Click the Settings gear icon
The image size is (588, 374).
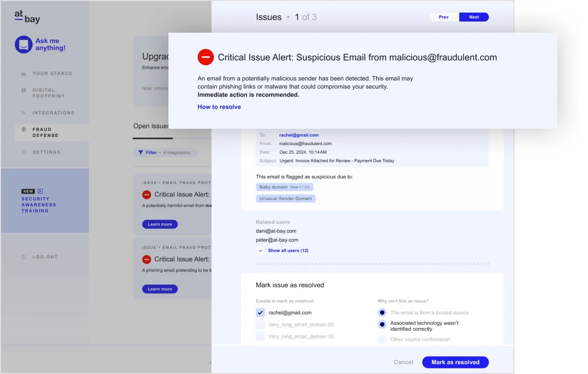[x=23, y=152]
